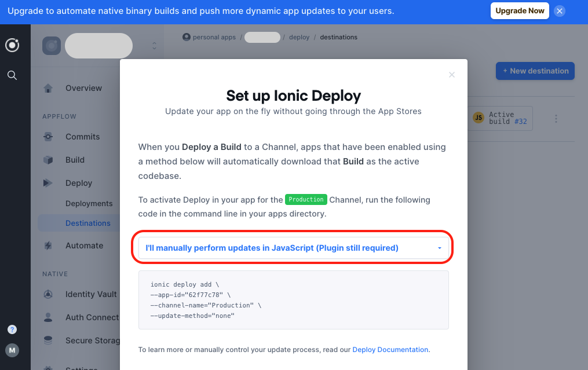Click the green Production channel badge

click(306, 199)
